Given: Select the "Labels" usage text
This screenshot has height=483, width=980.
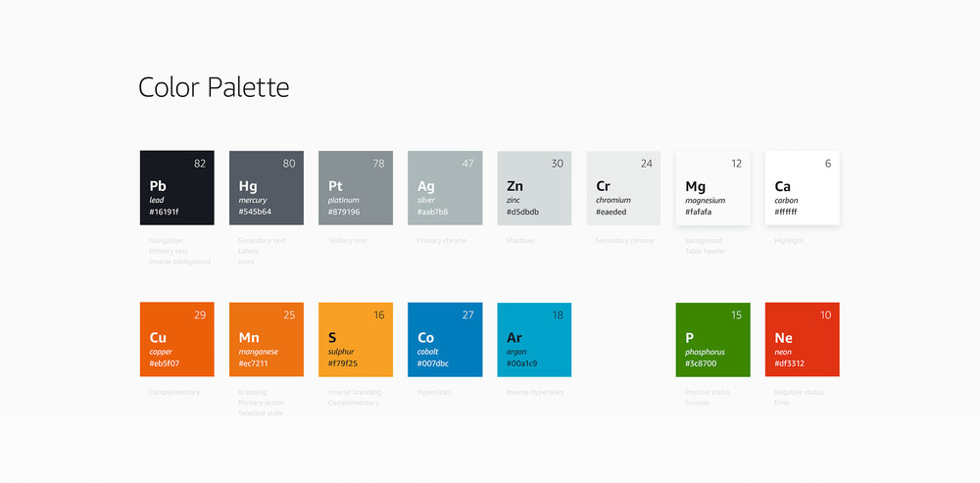Looking at the screenshot, I should click(249, 251).
